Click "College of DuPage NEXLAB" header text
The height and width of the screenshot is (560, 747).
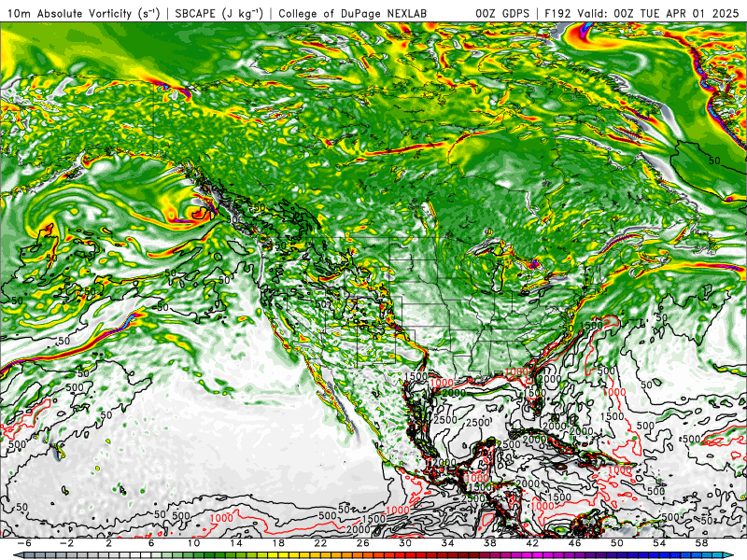click(353, 13)
